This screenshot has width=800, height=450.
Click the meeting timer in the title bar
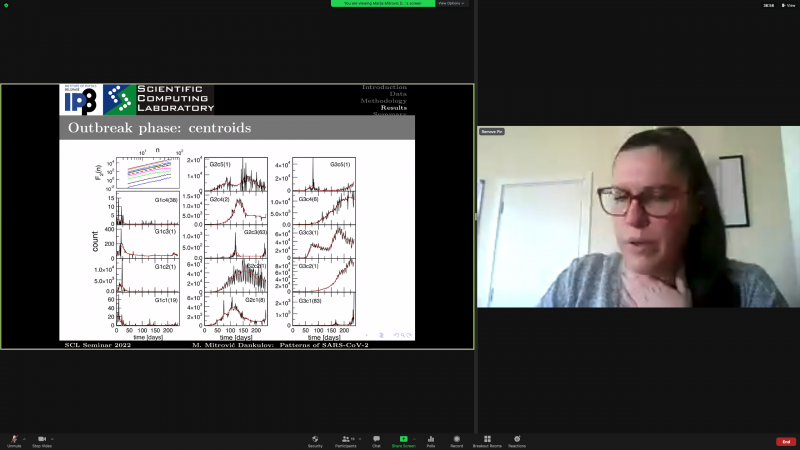(x=768, y=5)
